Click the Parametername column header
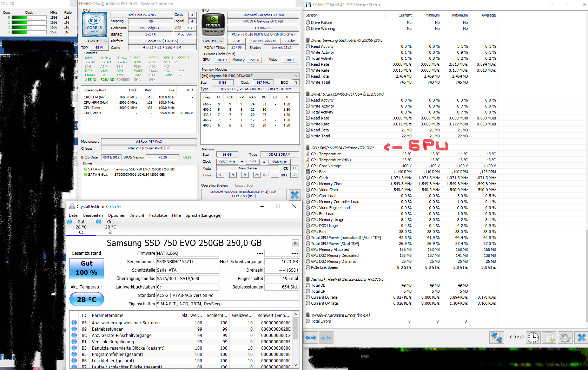Screen dimensions: 588x370 [x=134, y=316]
